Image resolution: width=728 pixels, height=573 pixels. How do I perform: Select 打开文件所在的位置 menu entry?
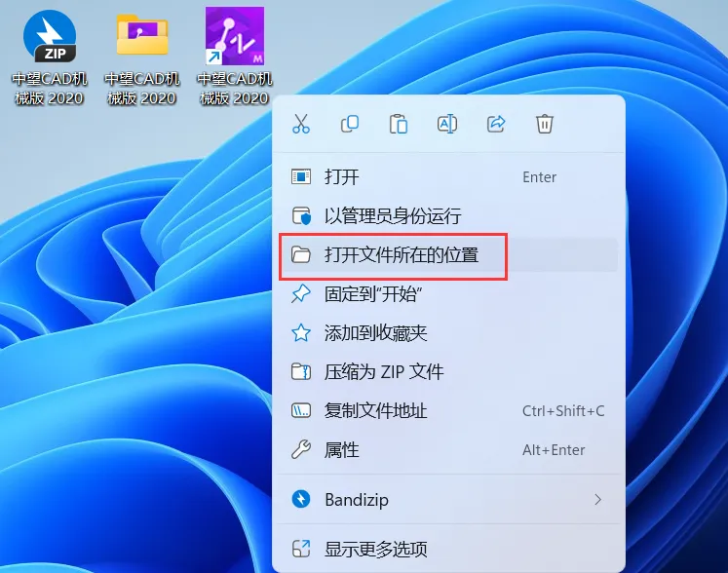[x=448, y=255]
